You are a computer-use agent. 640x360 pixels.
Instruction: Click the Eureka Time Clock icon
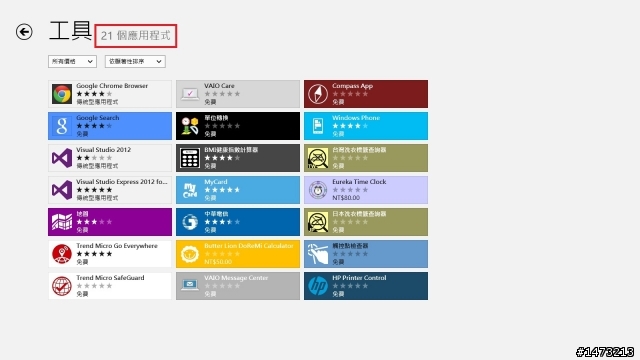(318, 190)
